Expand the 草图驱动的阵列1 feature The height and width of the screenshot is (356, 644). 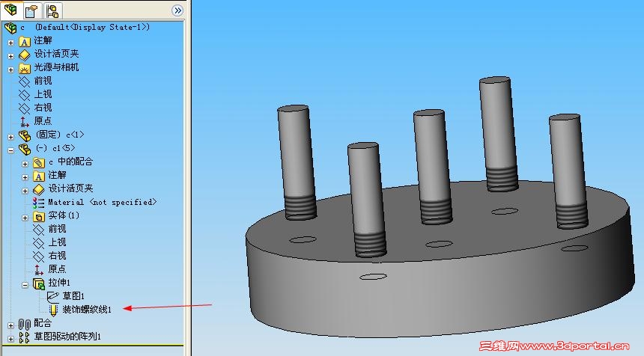[x=10, y=340]
